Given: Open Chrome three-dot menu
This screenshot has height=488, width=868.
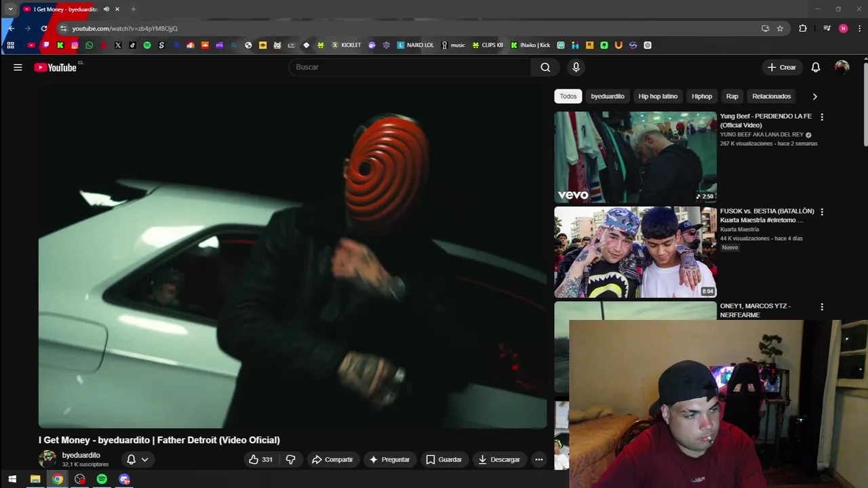Looking at the screenshot, I should (860, 28).
